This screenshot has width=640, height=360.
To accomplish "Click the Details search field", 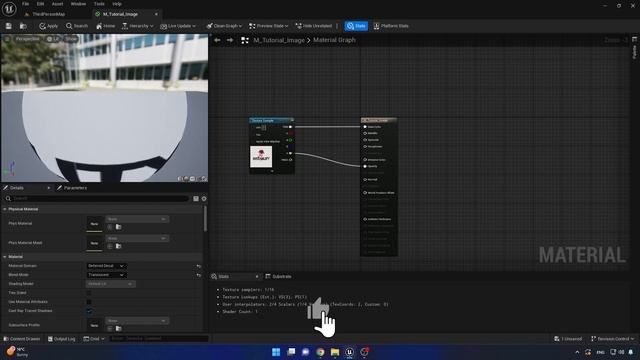I will tap(97, 198).
